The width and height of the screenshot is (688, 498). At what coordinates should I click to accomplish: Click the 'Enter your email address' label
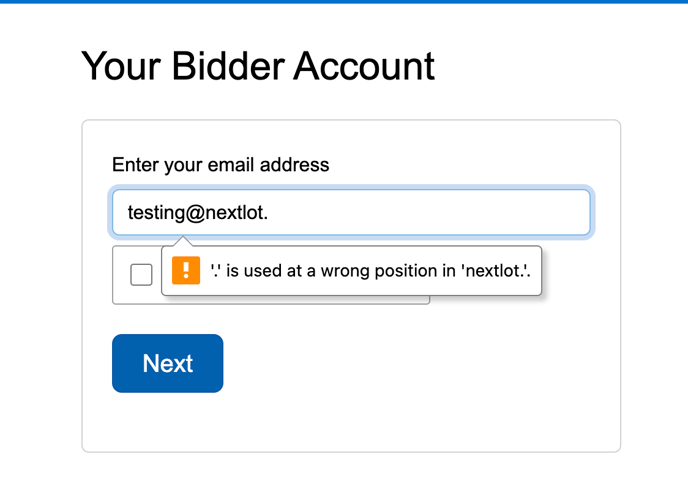pyautogui.click(x=221, y=165)
